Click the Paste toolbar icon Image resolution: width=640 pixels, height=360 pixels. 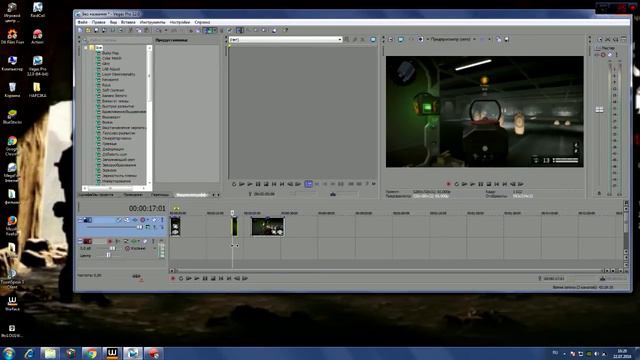(x=147, y=30)
